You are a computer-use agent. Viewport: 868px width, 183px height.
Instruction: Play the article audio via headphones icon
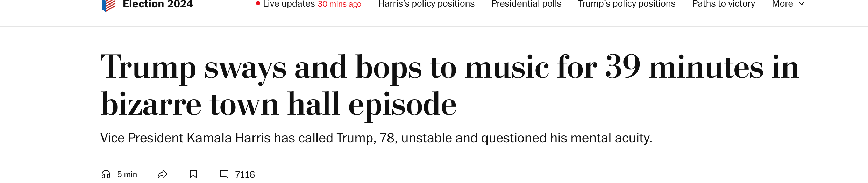106,174
